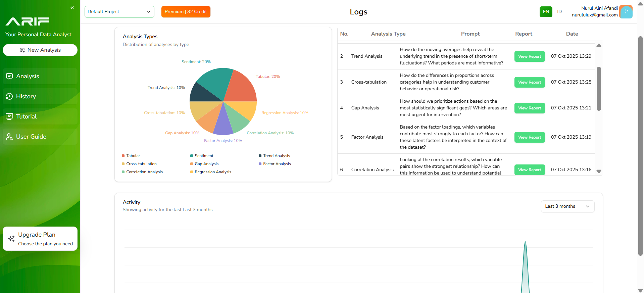Click the Gap Analysis type cell
Screen dimensions: 644x293
[365, 108]
